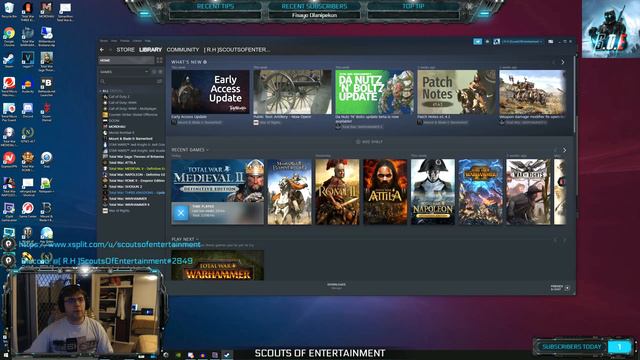The height and width of the screenshot is (360, 640).
Task: Open Early Access Update news card
Action: click(x=210, y=92)
